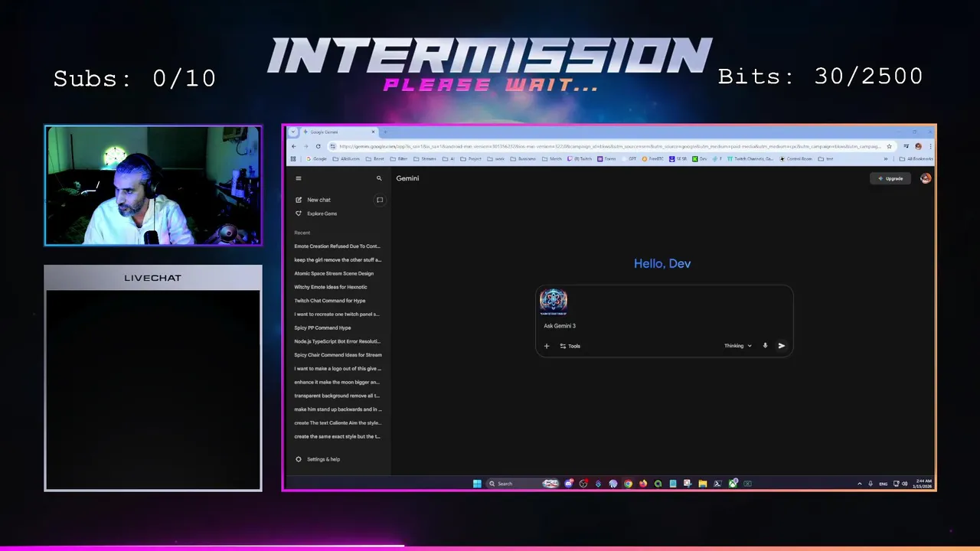Expand the bookmarks overflow chevron

click(886, 158)
